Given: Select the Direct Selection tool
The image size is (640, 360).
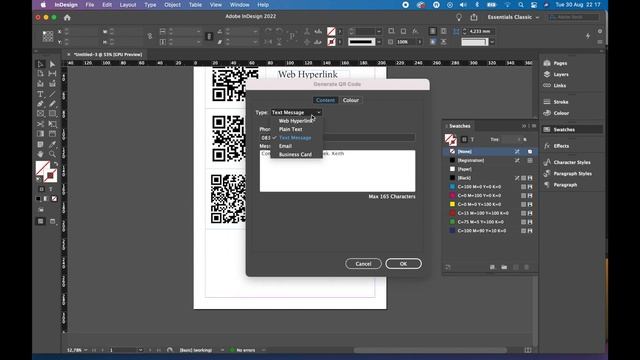Looking at the screenshot, I should click(52, 64).
